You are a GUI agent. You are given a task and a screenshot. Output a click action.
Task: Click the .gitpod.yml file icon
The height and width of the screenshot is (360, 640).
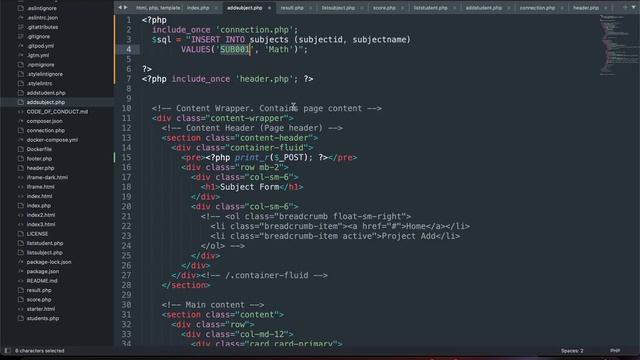click(20, 46)
